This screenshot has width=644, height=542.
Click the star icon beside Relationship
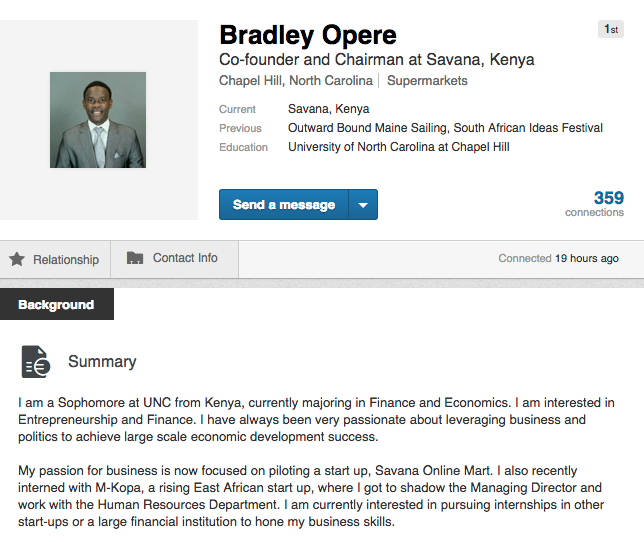point(17,259)
